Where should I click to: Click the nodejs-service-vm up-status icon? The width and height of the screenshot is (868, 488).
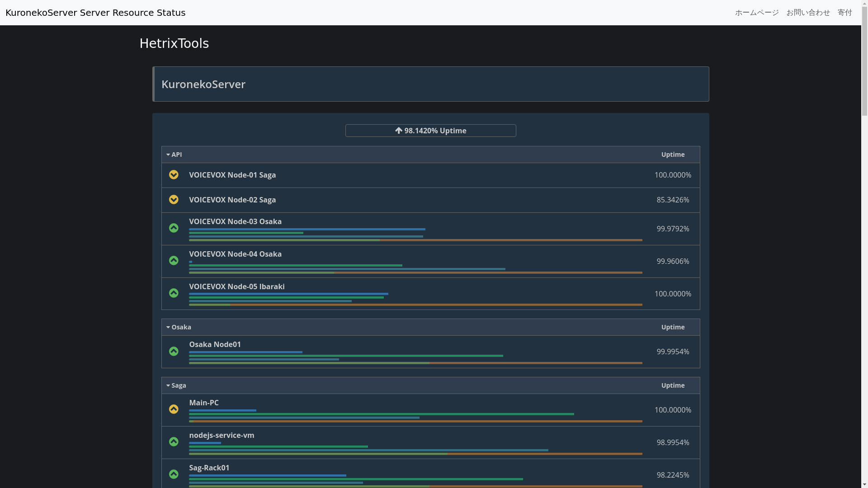click(174, 442)
